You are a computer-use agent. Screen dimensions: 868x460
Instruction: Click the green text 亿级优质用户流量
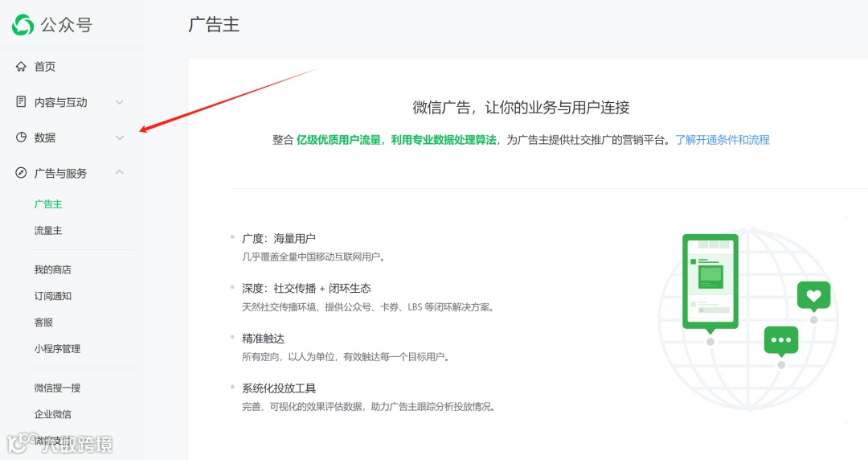(x=339, y=140)
